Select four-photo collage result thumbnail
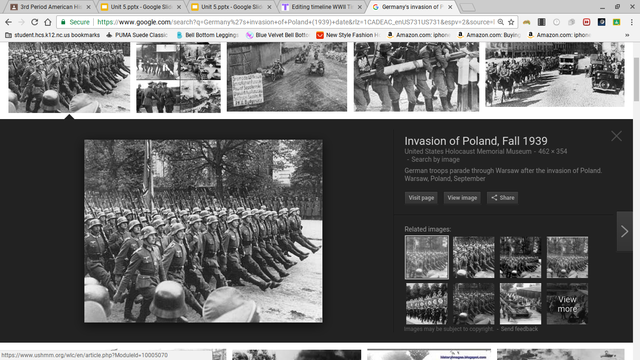This screenshot has width=640, height=360. (178, 77)
